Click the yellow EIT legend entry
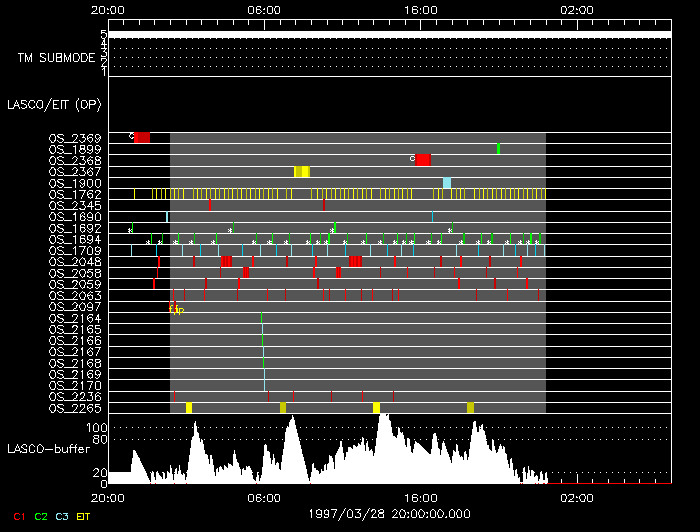The width and height of the screenshot is (700, 532). click(x=83, y=517)
